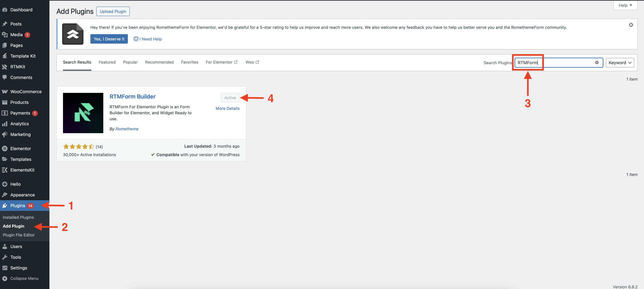
Task: Click the Marketing megaphone icon
Action: [5, 135]
